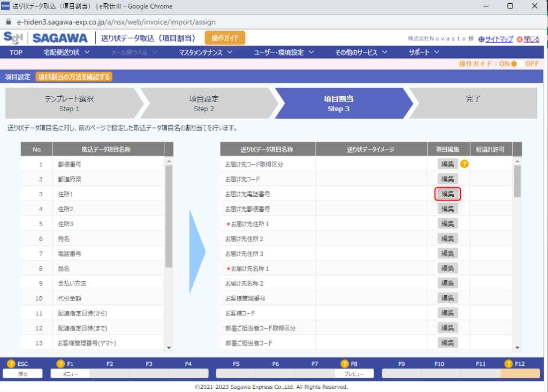Select 郵便番号 row in left list

(92, 164)
